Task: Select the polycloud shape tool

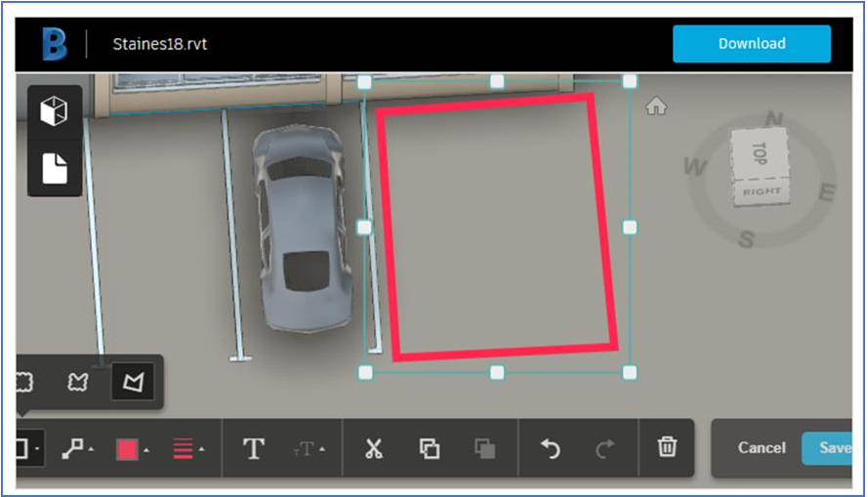Action: tap(77, 382)
